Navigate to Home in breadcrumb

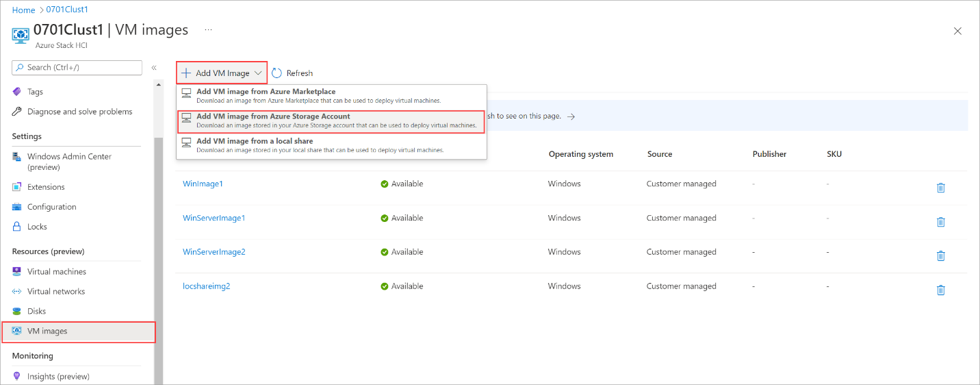click(x=23, y=10)
